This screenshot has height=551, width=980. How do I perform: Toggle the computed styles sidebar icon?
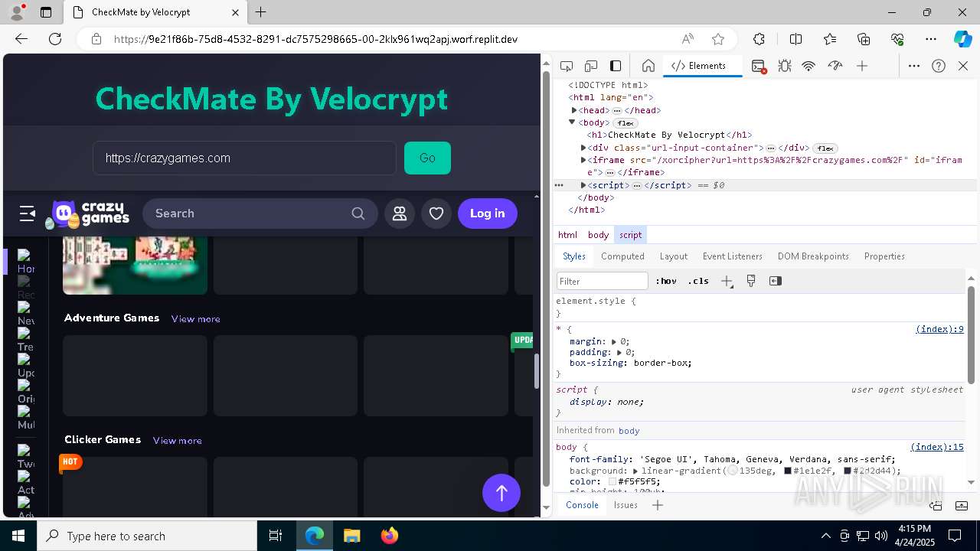click(x=776, y=281)
